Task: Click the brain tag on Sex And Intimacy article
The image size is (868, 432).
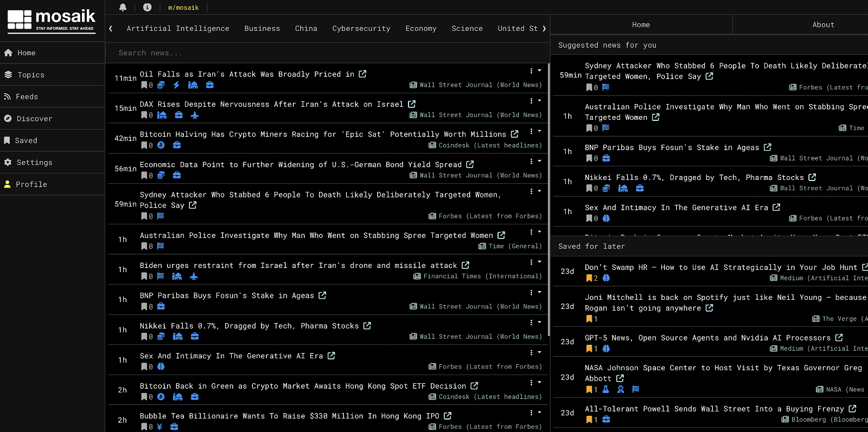Action: 161,366
